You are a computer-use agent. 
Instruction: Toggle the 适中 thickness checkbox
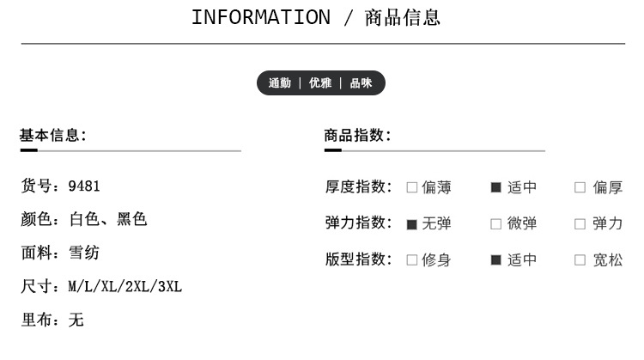496,187
